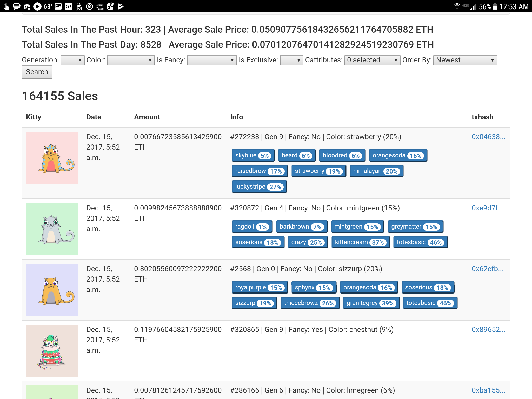The width and height of the screenshot is (532, 399).
Task: Click the Search button
Action: point(37,72)
